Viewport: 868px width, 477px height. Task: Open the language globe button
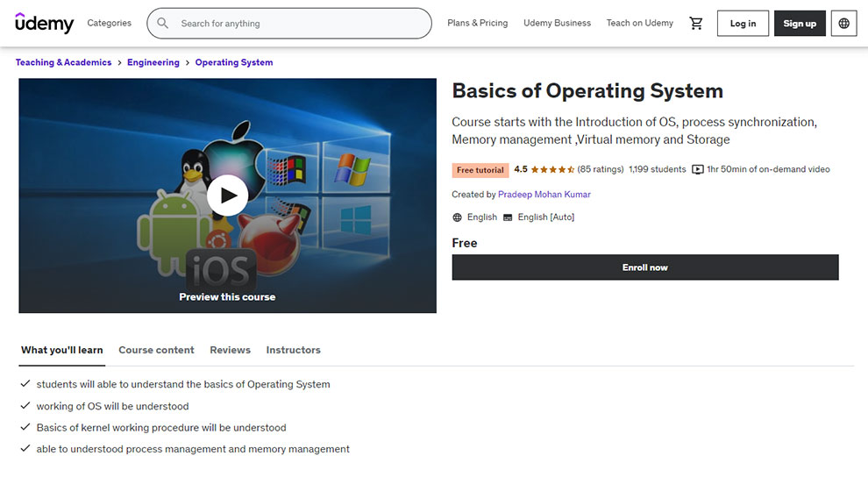point(843,24)
